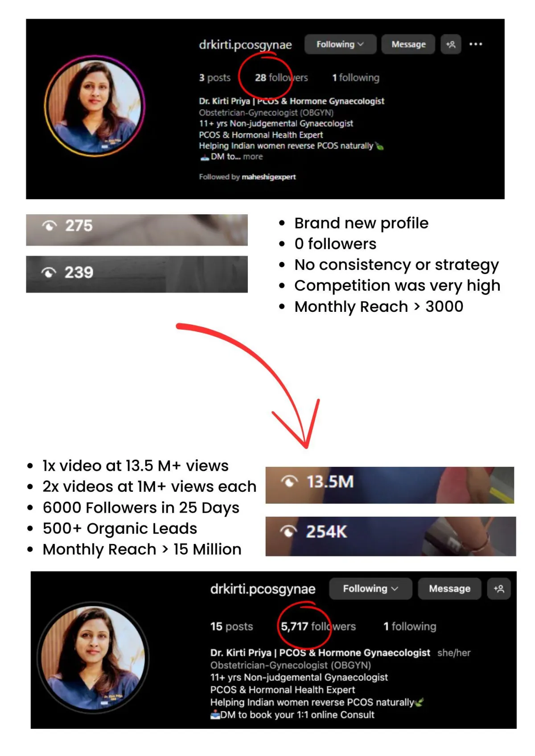
Task: Click the add-person icon in top profile
Action: (x=451, y=45)
